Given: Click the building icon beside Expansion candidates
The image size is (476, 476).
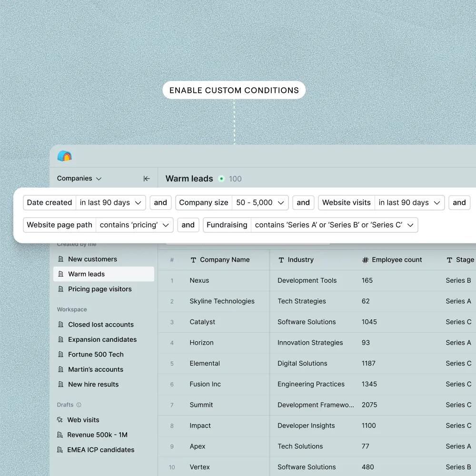Looking at the screenshot, I should [x=61, y=339].
